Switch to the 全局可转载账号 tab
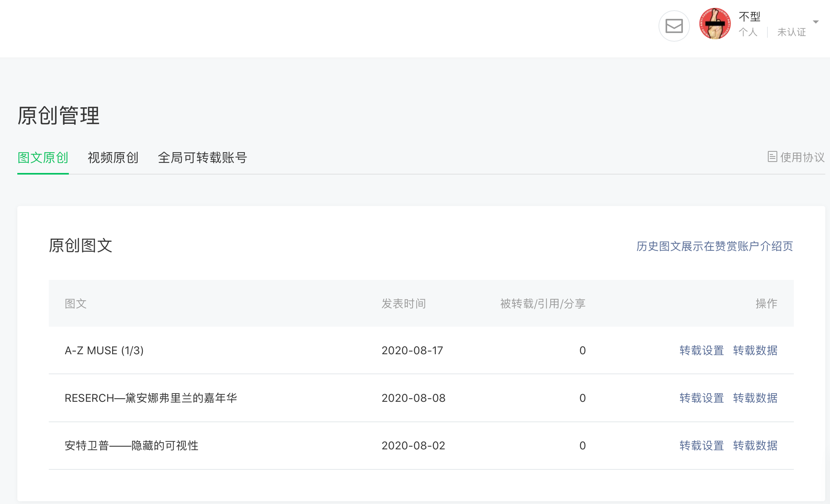The width and height of the screenshot is (830, 504). [202, 158]
